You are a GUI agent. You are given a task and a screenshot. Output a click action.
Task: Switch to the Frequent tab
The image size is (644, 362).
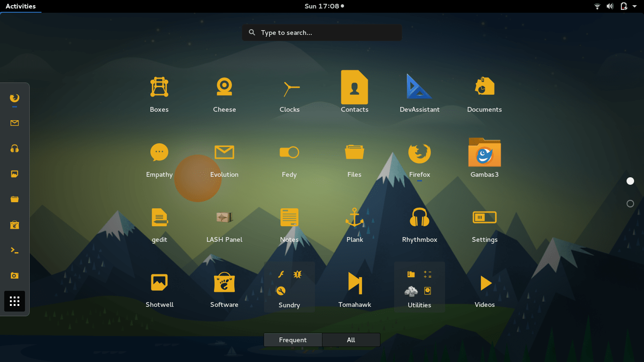click(293, 340)
